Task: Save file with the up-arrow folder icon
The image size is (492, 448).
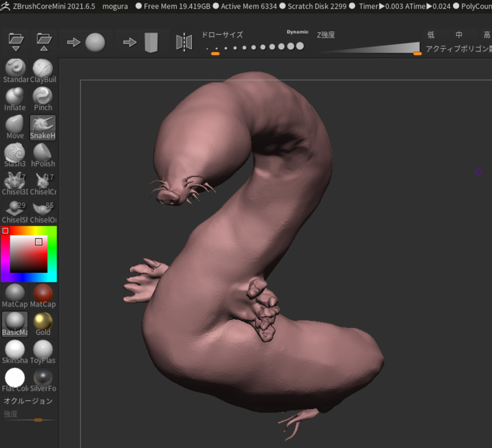Action: (44, 42)
